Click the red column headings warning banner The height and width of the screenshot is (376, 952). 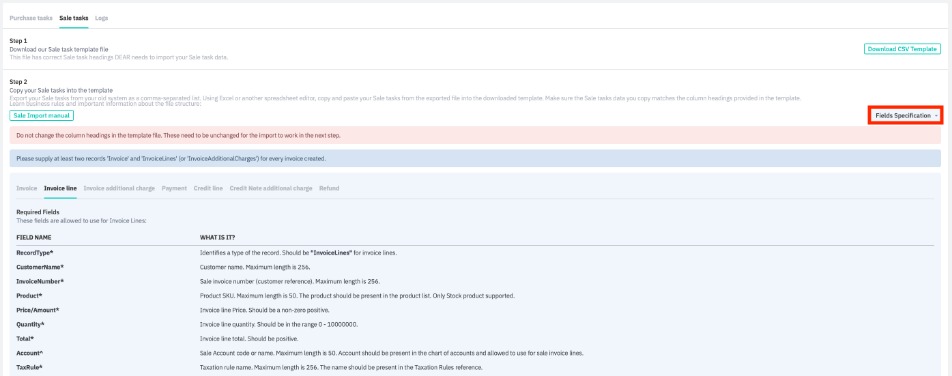point(475,135)
